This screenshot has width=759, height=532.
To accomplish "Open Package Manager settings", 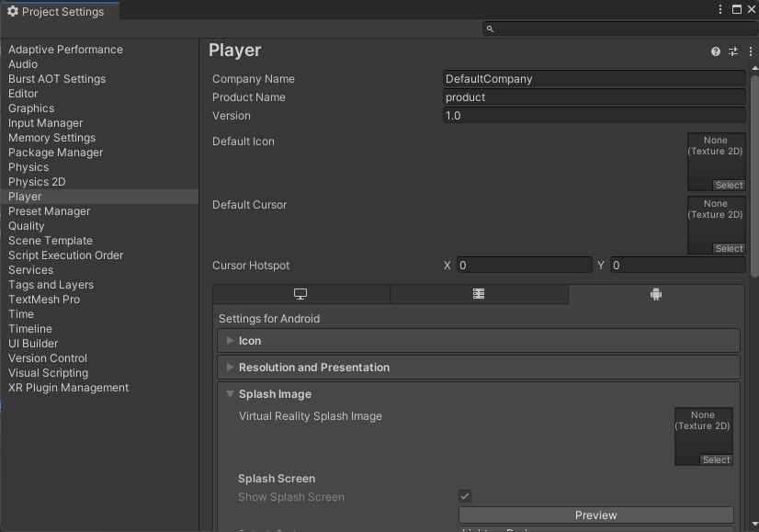I will tap(99, 153).
